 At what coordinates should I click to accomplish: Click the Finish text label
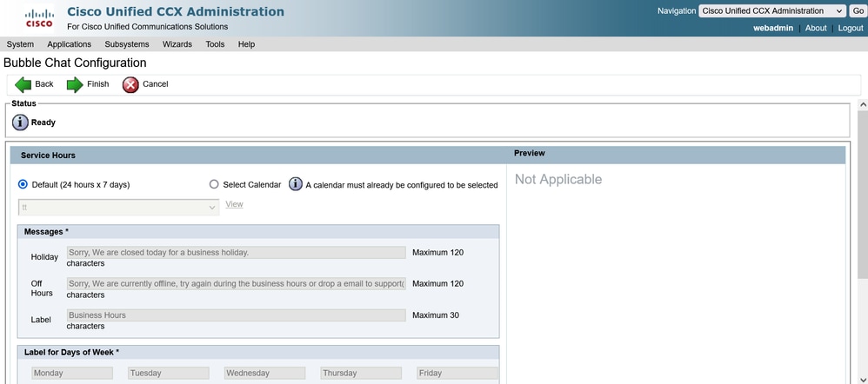98,84
